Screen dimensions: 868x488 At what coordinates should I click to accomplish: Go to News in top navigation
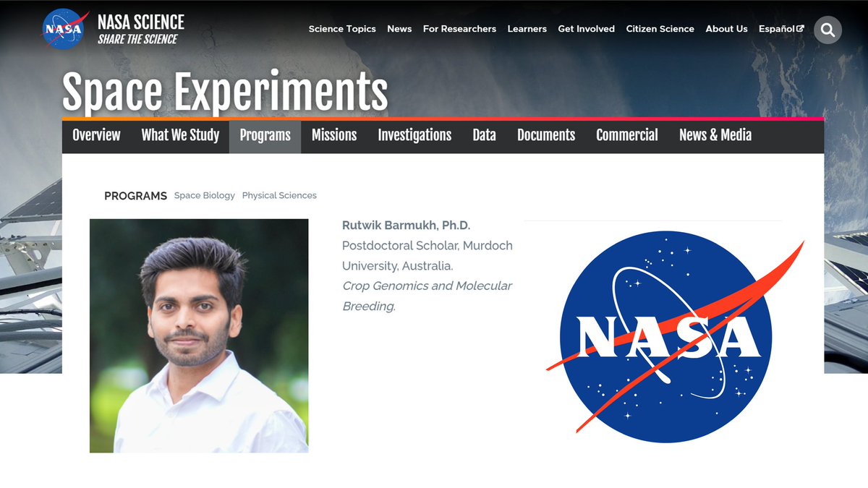click(x=399, y=29)
